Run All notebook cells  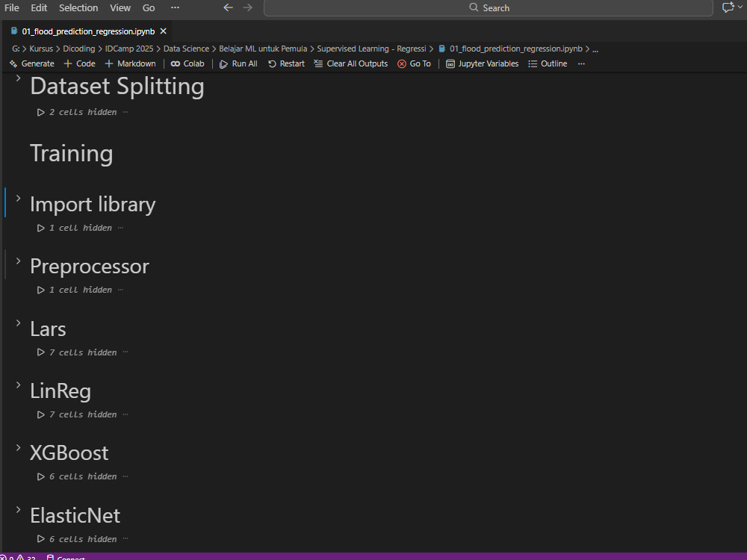point(238,63)
